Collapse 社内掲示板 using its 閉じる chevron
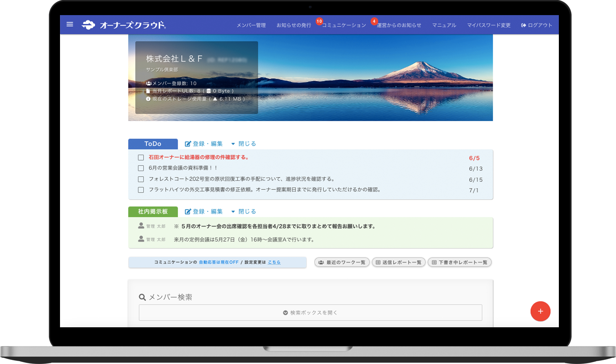616x364 pixels. point(233,211)
